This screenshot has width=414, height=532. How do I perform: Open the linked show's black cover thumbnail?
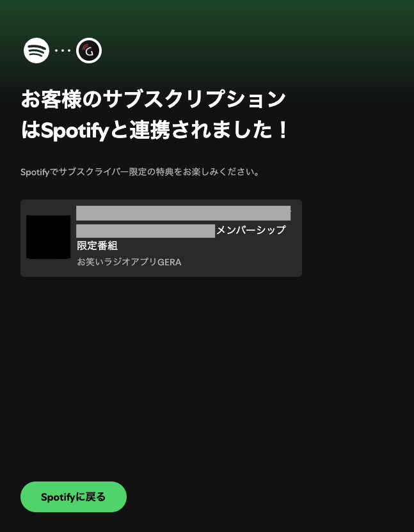[48, 237]
